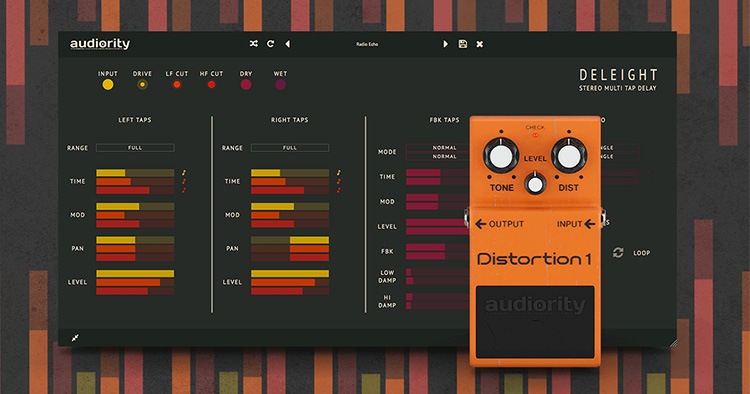750x394 pixels.
Task: Click the Right Taps red LEVEL slider
Action: click(290, 291)
